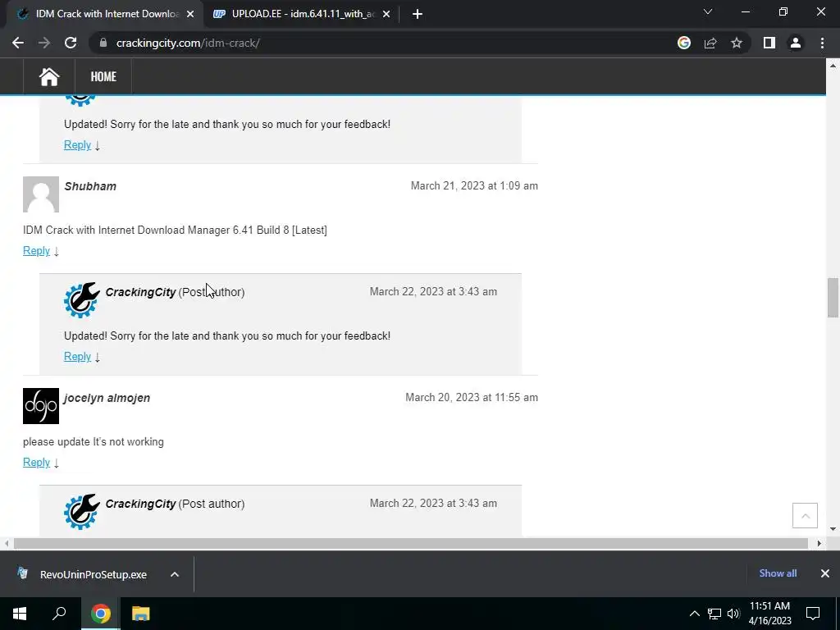840x630 pixels.
Task: Click the horizontal scrollbar thumb
Action: point(410,543)
